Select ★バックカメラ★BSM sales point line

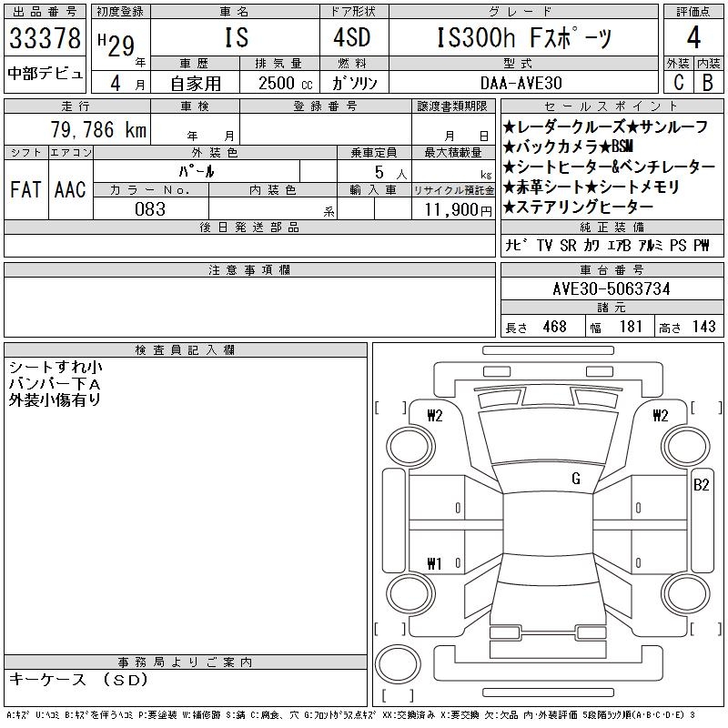click(x=568, y=147)
